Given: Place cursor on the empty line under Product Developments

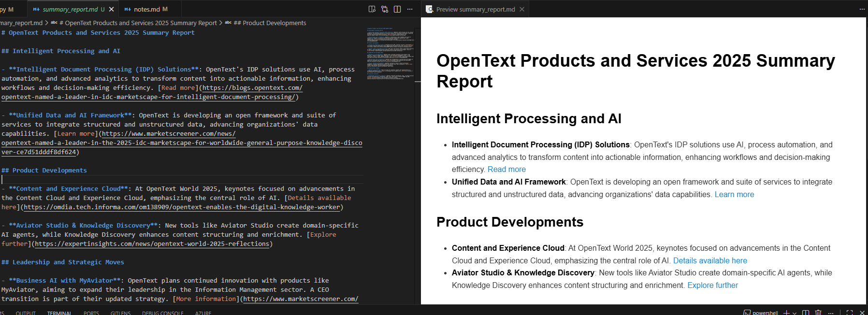Looking at the screenshot, I should tap(181, 180).
